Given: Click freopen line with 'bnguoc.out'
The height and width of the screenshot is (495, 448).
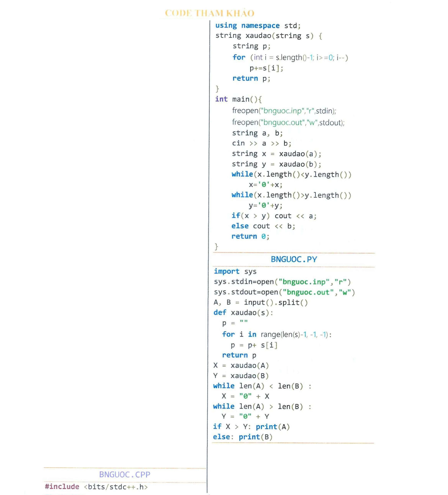Looking at the screenshot, I should coord(288,122).
